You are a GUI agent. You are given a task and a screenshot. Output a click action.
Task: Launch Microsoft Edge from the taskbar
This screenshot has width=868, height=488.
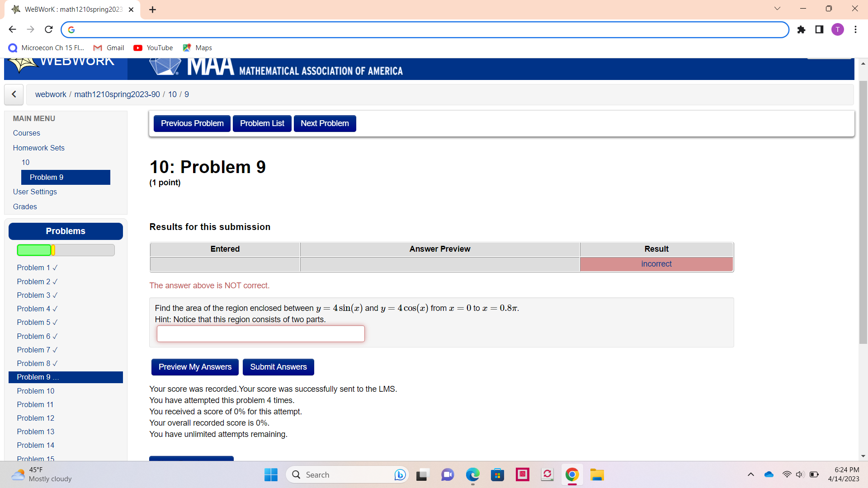pyautogui.click(x=472, y=475)
